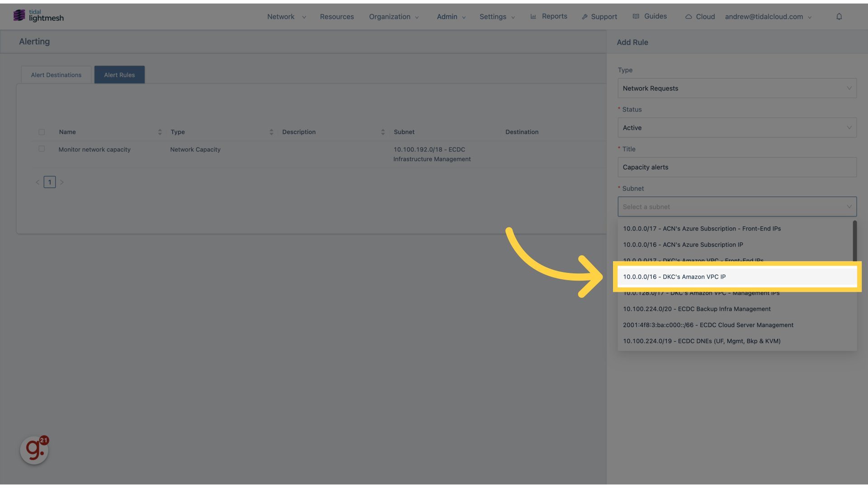868x488 pixels.
Task: Go to next page arrow
Action: pos(62,182)
